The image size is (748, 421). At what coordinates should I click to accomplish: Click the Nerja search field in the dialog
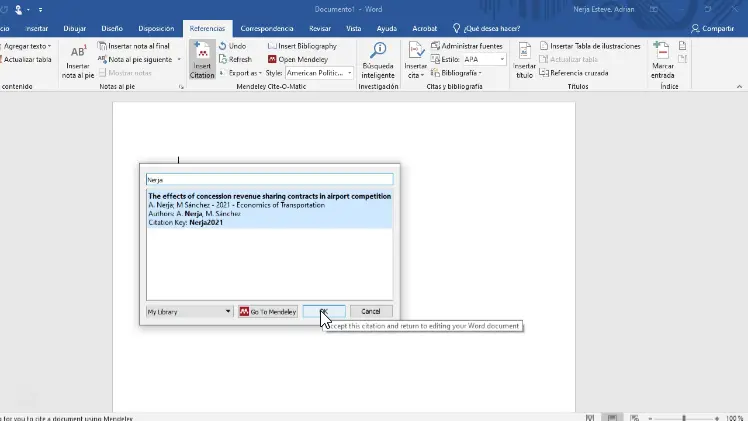tap(270, 180)
